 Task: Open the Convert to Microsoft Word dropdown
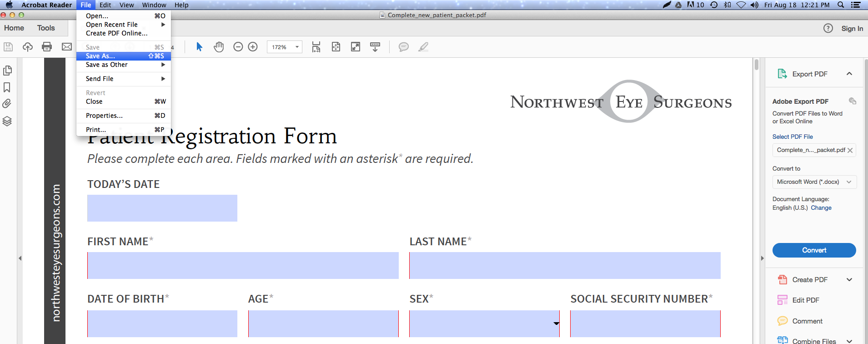tap(814, 182)
